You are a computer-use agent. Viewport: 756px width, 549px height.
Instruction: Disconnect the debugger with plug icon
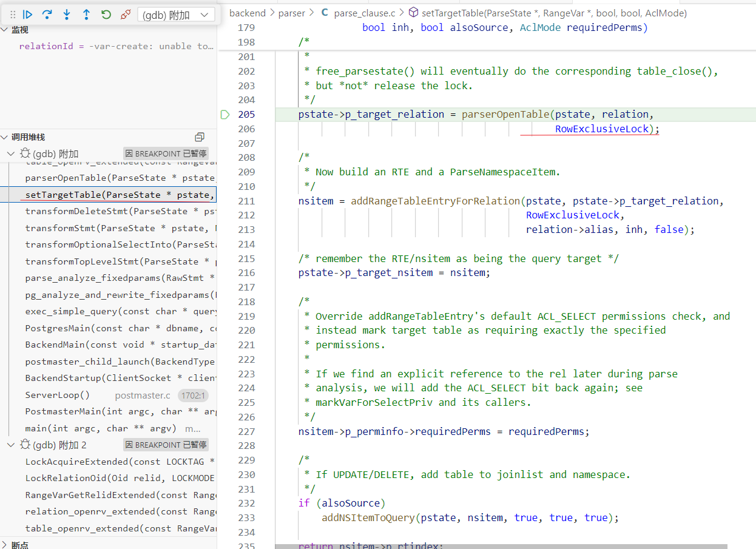126,15
